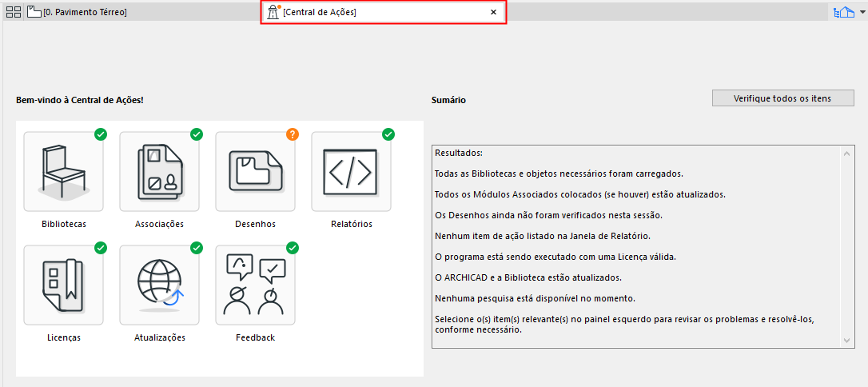Viewport: 868px width, 387px height.
Task: Click the summary scrollbar up arrow
Action: [846, 154]
